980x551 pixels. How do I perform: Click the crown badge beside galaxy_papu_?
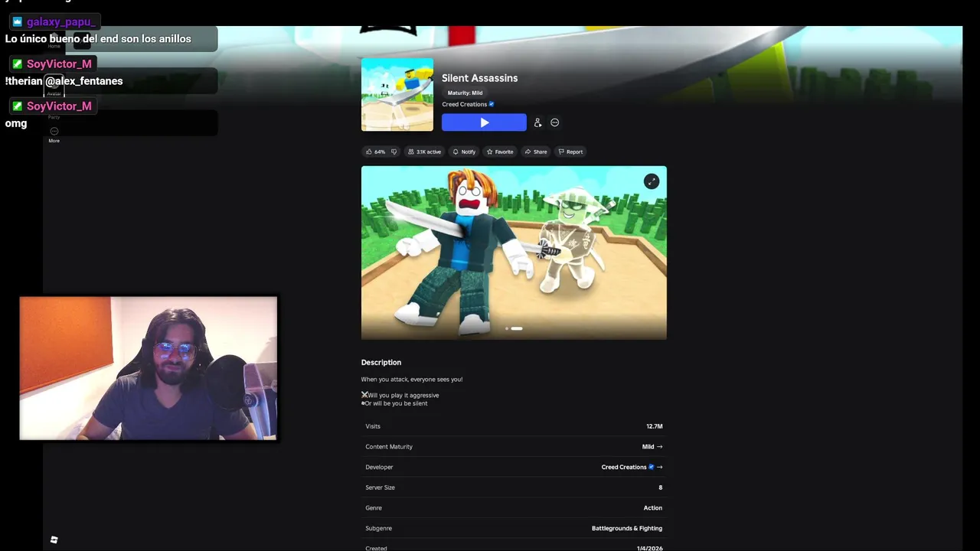point(18,22)
